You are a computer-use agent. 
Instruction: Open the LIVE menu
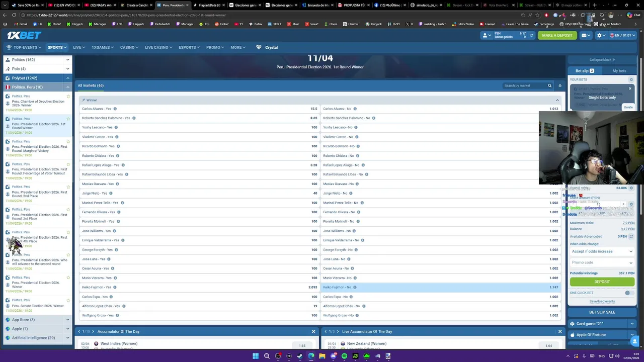tap(79, 47)
